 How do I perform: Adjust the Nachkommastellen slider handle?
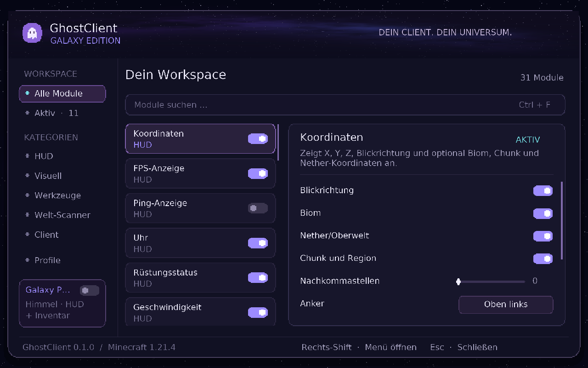click(x=458, y=282)
